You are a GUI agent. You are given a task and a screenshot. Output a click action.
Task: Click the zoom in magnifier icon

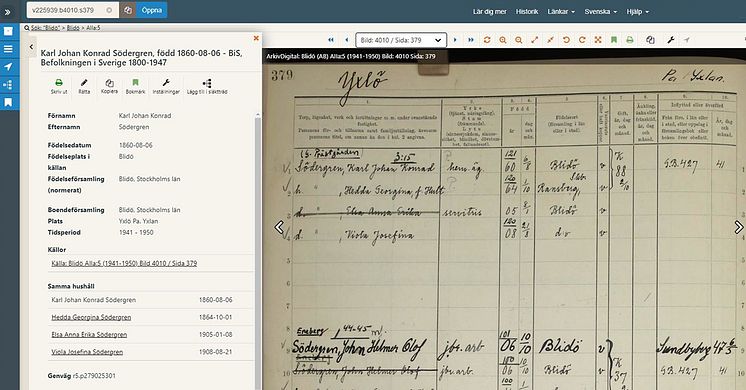click(502, 40)
